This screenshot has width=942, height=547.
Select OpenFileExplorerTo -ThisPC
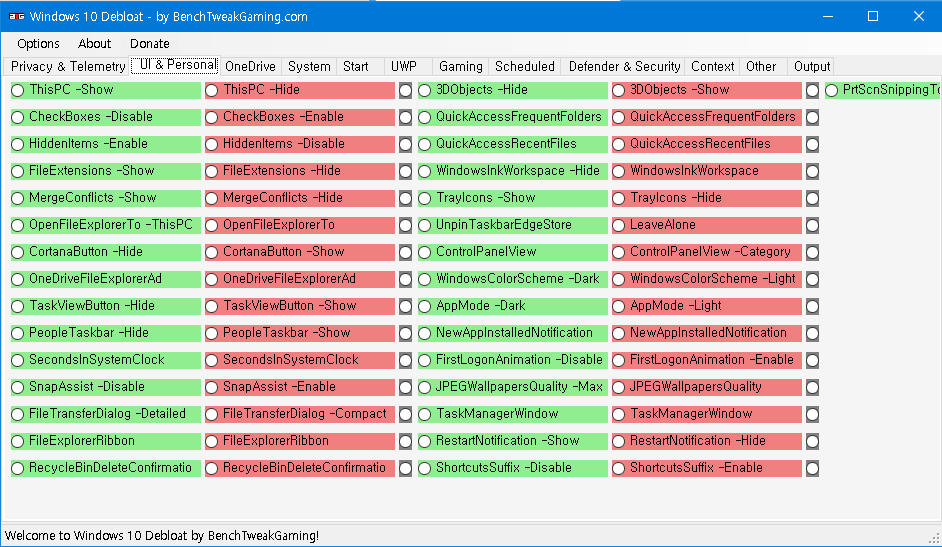pyautogui.click(x=106, y=225)
